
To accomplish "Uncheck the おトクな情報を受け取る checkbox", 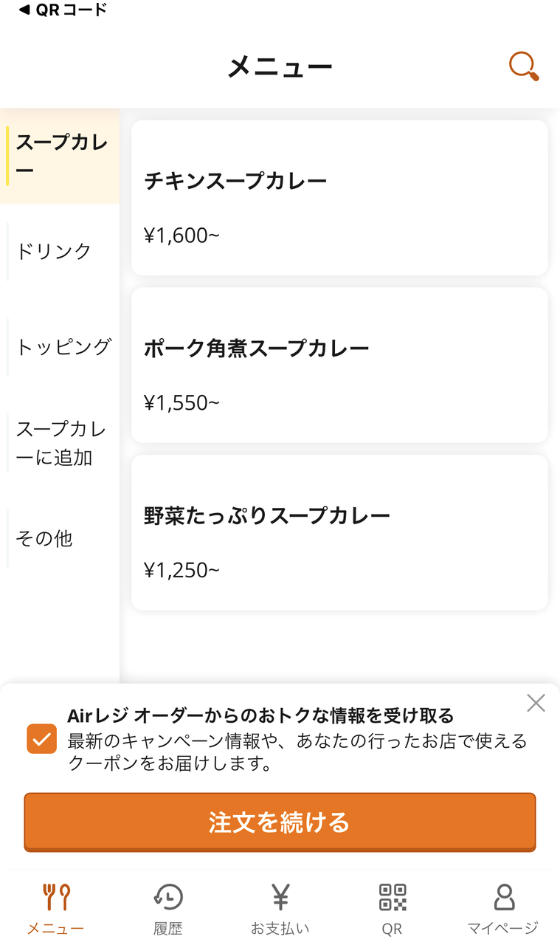I will tap(42, 738).
